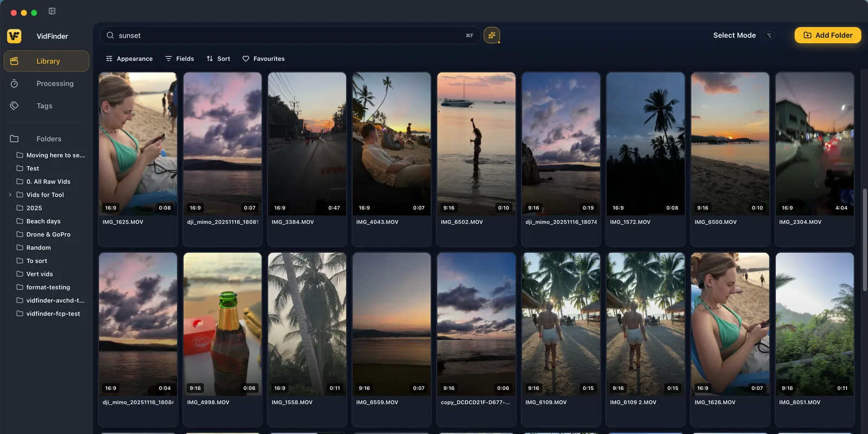Click the Processing timer icon
This screenshot has height=434, width=868.
pos(14,84)
